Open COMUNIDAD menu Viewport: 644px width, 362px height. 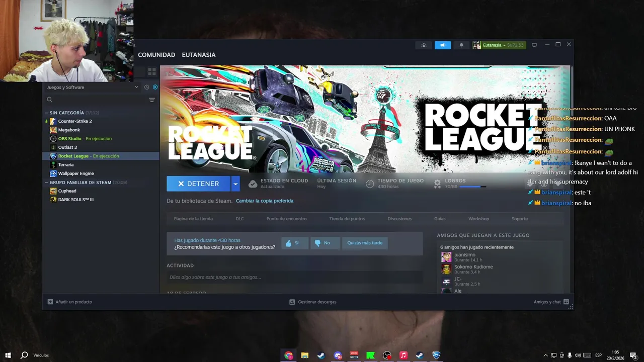(x=156, y=55)
